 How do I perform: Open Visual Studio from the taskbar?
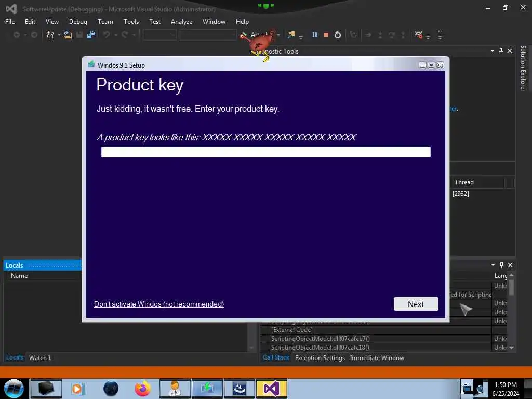point(272,389)
